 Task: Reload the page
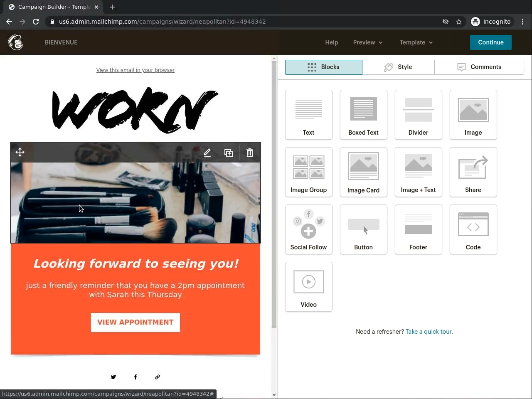point(36,22)
